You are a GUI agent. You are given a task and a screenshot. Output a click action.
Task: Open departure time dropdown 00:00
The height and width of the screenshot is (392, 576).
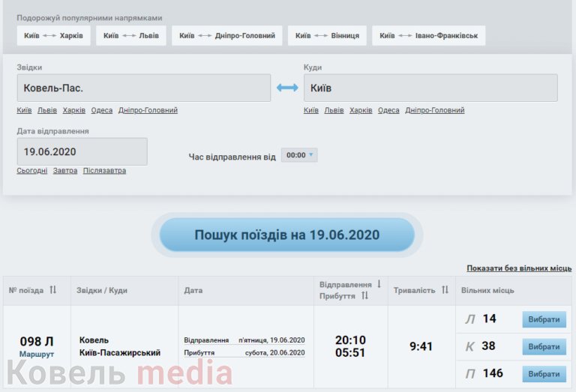[x=299, y=155]
